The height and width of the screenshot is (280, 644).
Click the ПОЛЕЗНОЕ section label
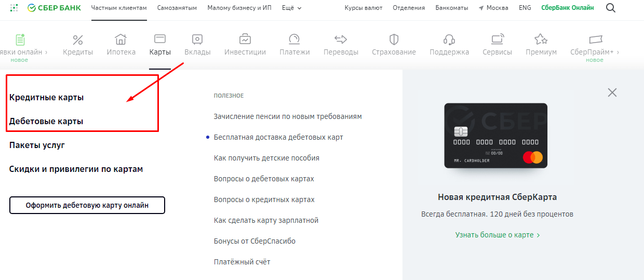tap(229, 96)
